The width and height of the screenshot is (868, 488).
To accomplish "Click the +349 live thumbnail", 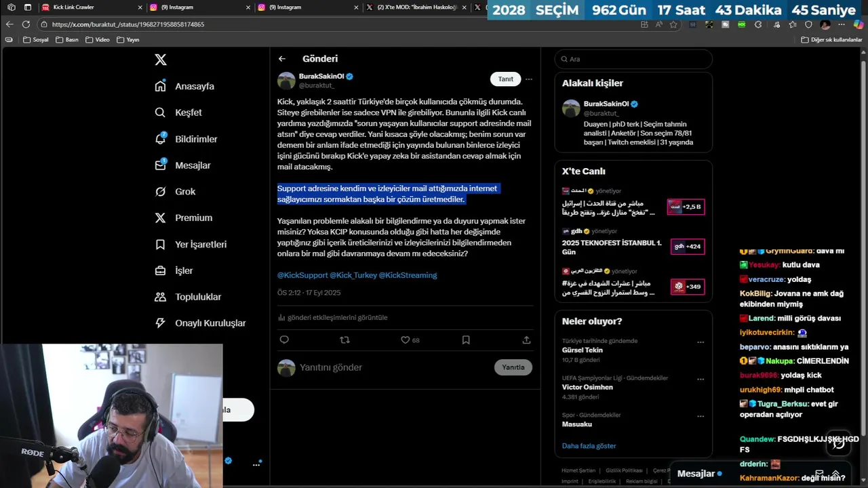I will [687, 287].
